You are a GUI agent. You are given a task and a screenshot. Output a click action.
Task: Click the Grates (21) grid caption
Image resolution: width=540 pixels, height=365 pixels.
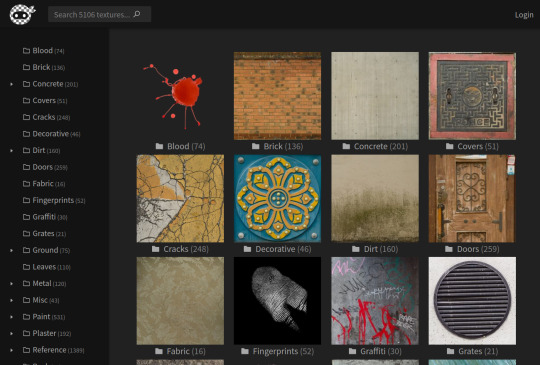click(x=472, y=351)
